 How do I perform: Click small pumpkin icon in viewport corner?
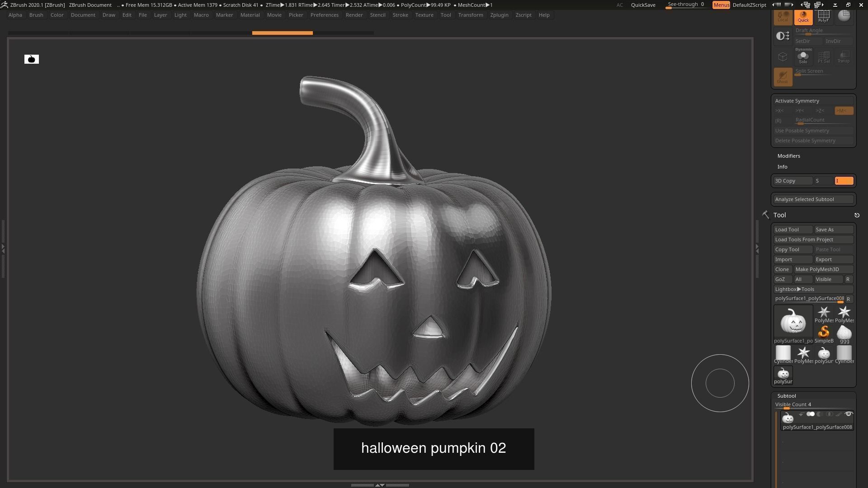32,59
